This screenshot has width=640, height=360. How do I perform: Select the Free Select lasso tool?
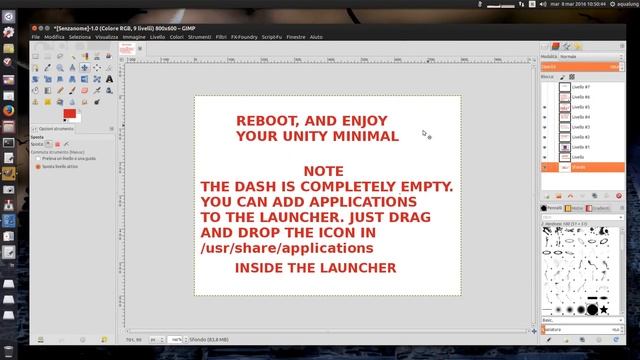(x=60, y=56)
